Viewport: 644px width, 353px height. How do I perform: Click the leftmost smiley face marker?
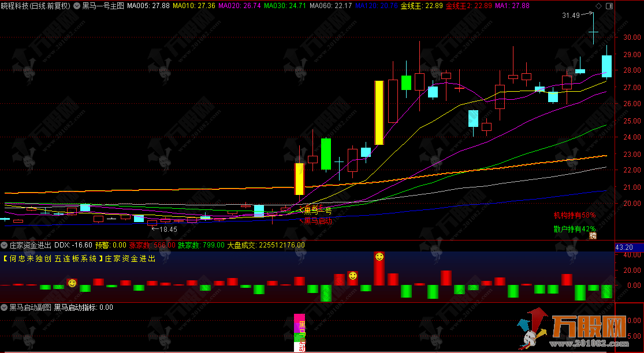[x=72, y=283]
